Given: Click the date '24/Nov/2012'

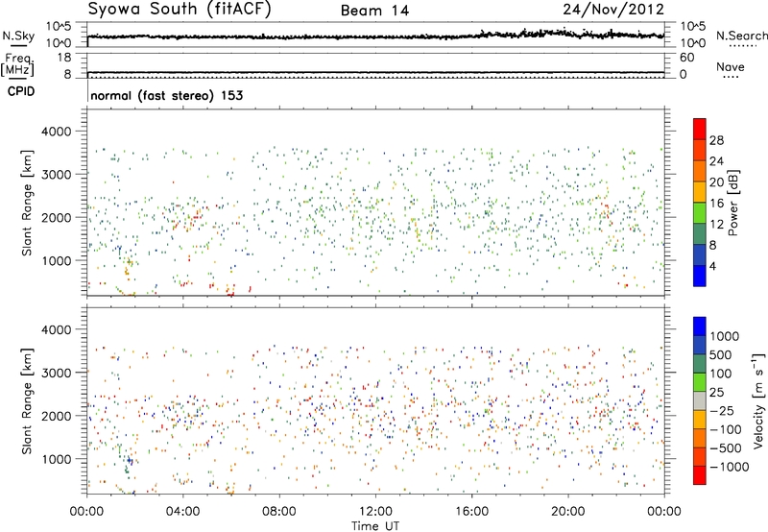Looking at the screenshot, I should (x=613, y=10).
